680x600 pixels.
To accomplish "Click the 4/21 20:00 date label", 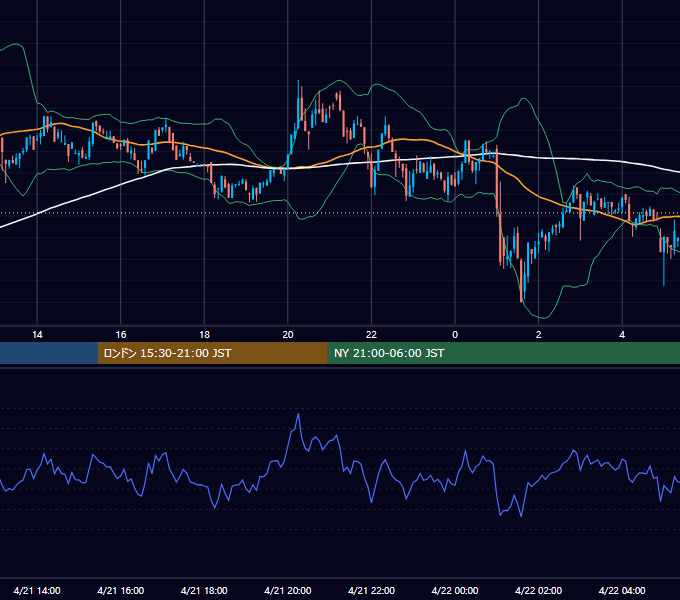I will point(288,590).
